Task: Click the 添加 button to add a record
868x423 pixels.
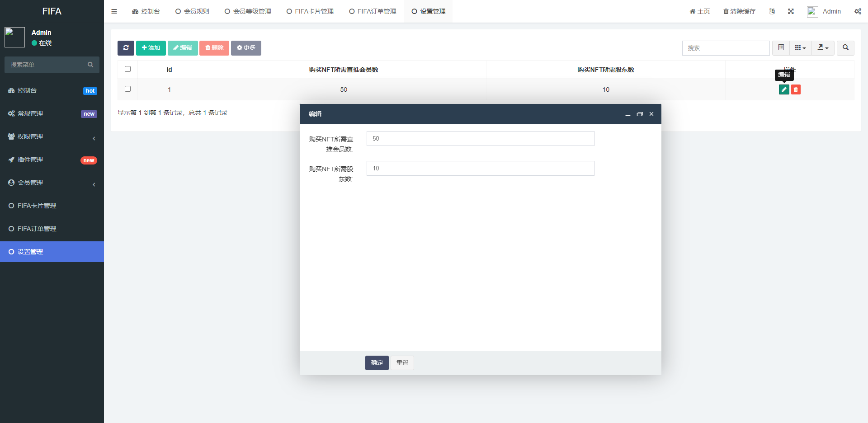Action: [151, 48]
